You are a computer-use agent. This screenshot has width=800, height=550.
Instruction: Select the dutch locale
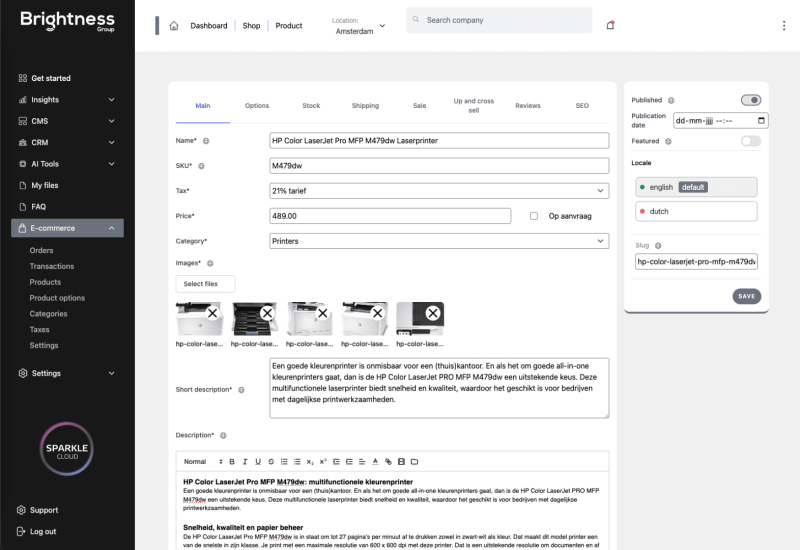(x=696, y=211)
